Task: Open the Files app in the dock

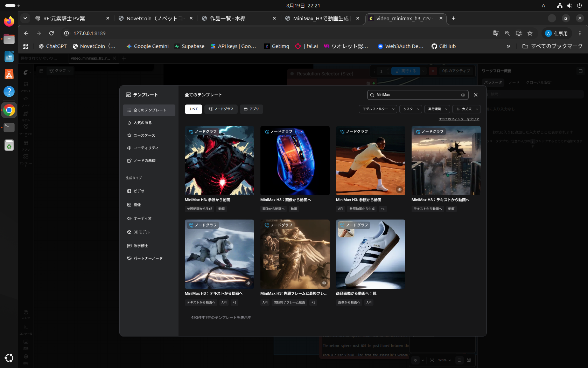Action: (9, 39)
